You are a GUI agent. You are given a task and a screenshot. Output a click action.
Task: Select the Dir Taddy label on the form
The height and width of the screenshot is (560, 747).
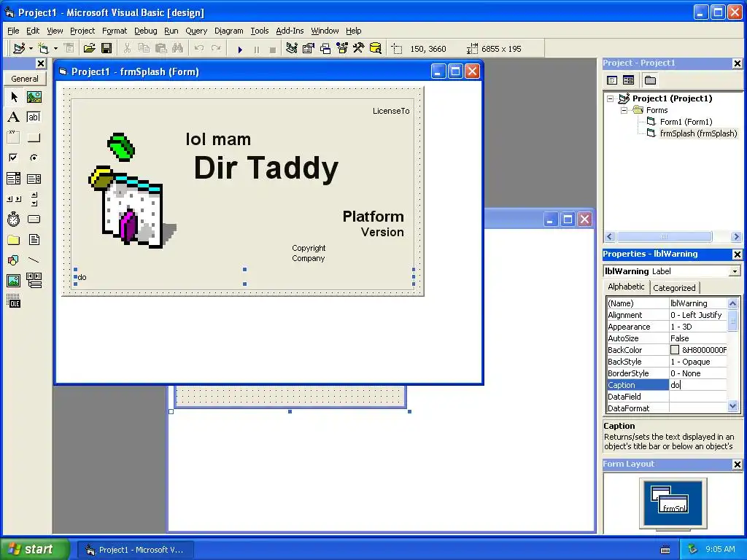tap(266, 168)
